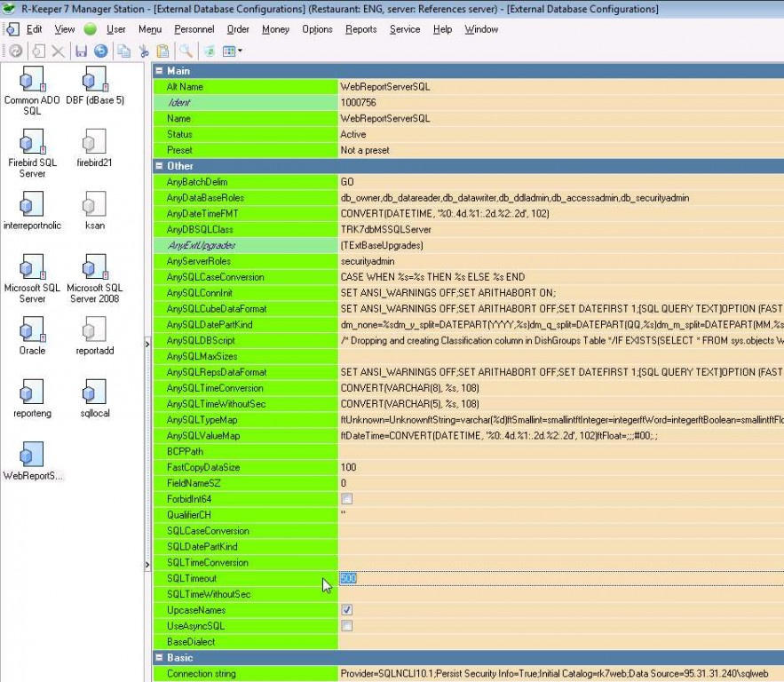Enable the ForbidInt64 checkbox

pos(347,499)
